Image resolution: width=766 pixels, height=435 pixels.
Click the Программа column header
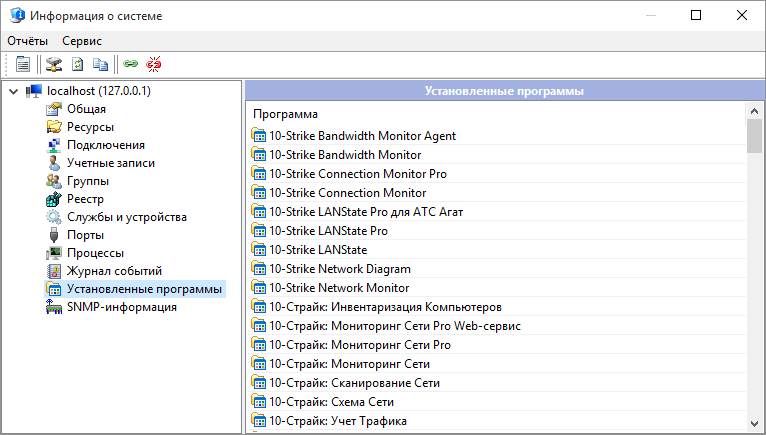285,114
